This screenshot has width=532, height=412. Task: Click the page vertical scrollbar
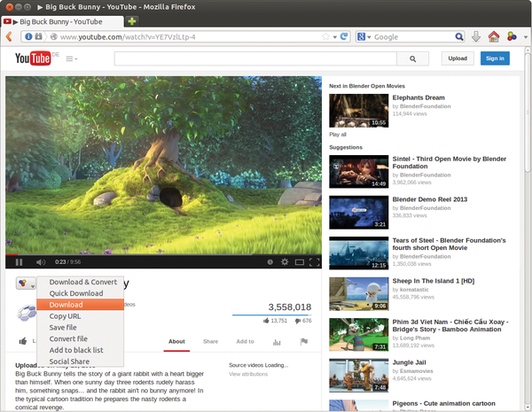click(528, 112)
